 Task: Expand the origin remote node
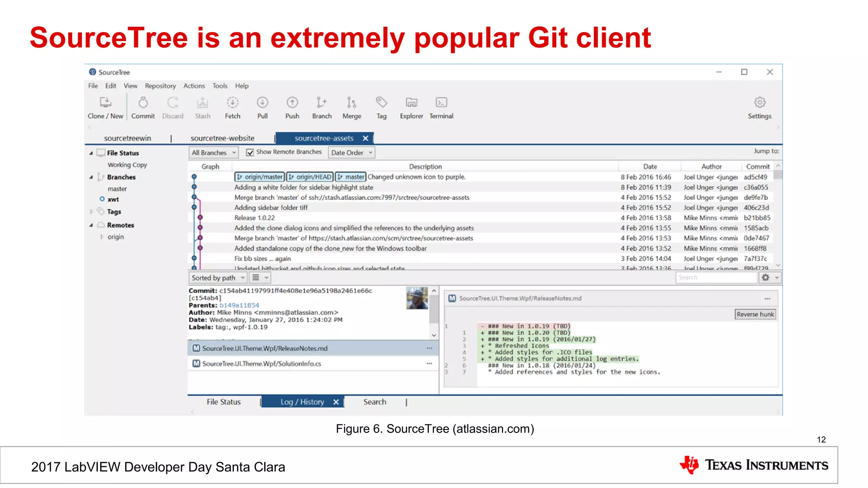102,237
